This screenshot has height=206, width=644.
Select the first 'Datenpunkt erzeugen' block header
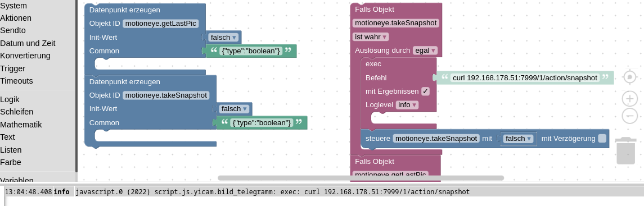coord(125,10)
